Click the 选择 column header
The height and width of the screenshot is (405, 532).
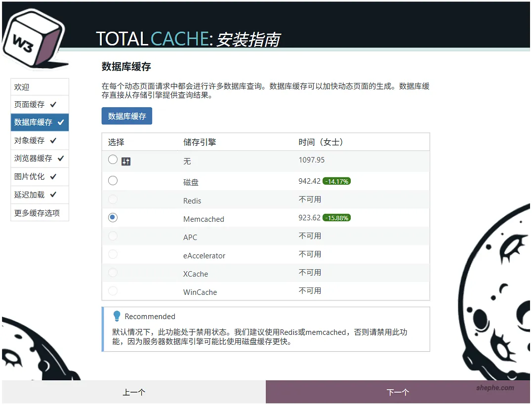point(116,142)
